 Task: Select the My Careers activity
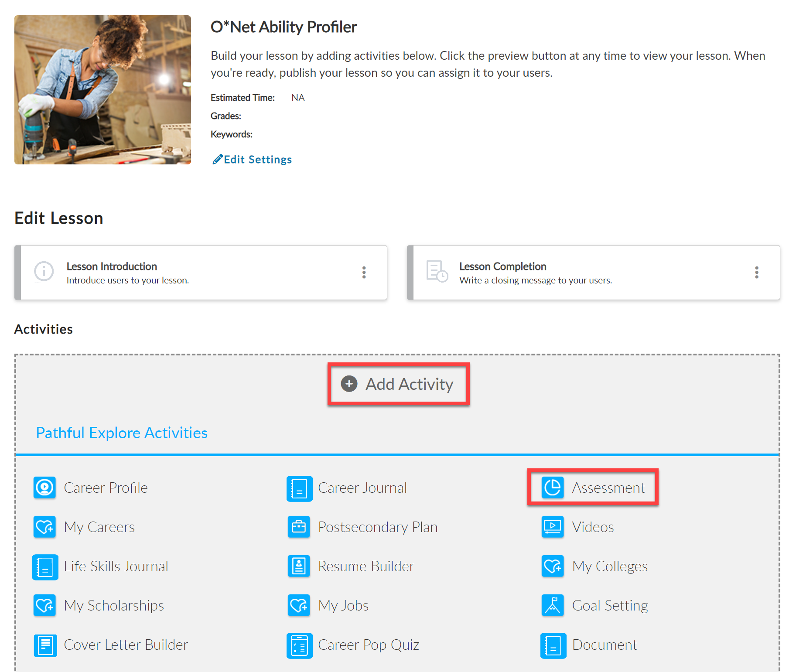pyautogui.click(x=99, y=527)
